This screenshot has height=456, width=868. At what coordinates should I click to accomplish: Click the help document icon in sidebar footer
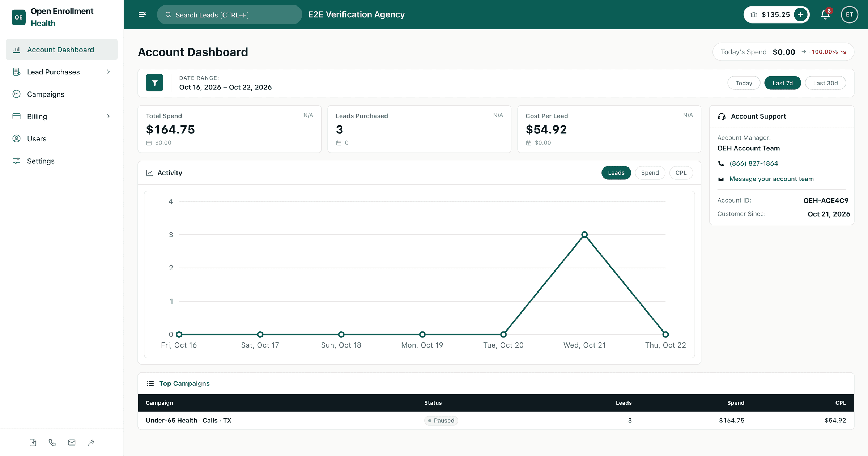pyautogui.click(x=33, y=442)
